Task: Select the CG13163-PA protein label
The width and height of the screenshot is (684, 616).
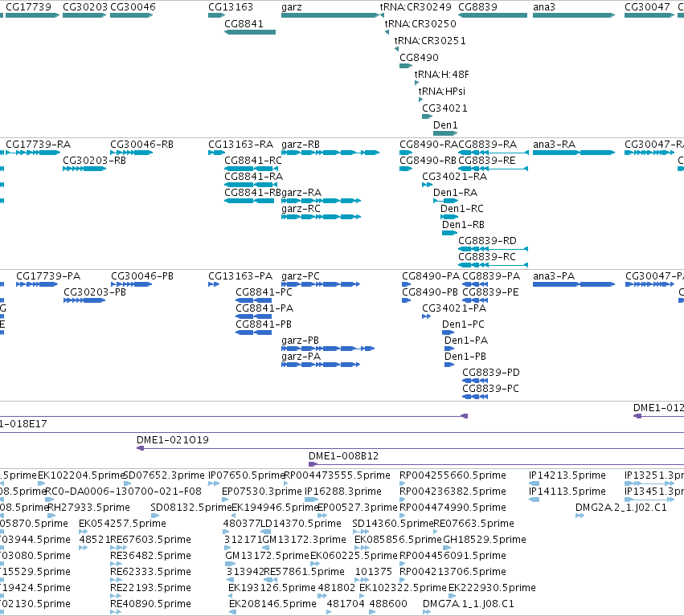Action: [240, 276]
